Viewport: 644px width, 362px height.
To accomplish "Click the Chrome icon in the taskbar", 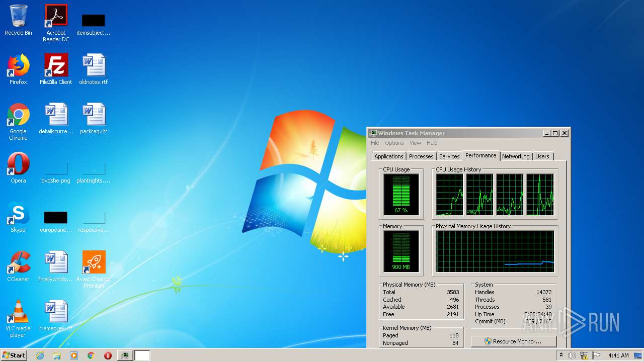I will (x=91, y=355).
